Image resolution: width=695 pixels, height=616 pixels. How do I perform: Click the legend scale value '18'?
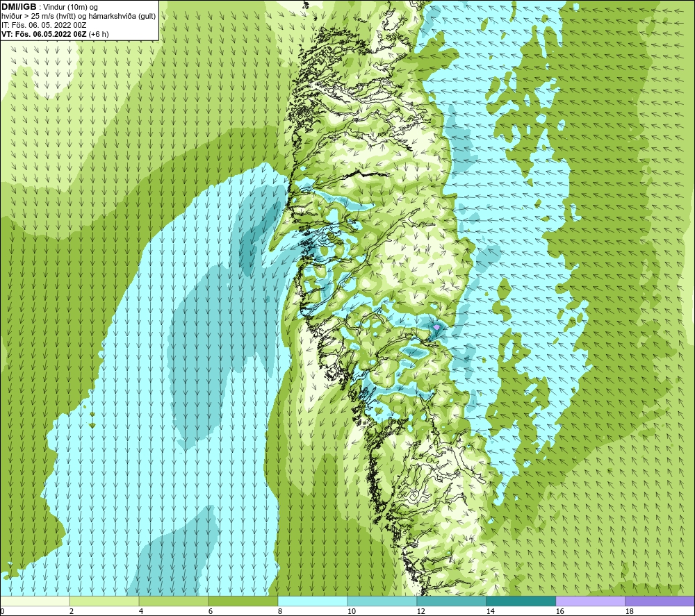click(x=628, y=612)
